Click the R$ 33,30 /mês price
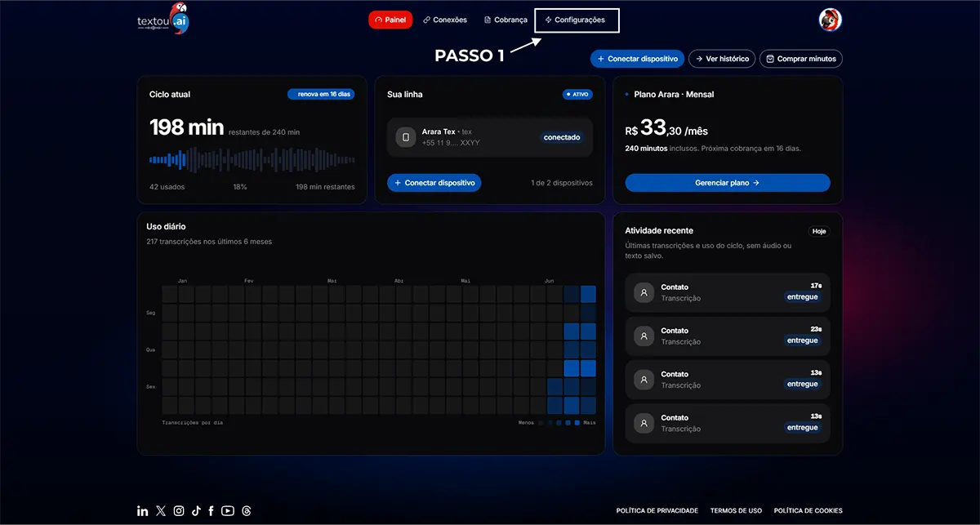 (x=667, y=128)
